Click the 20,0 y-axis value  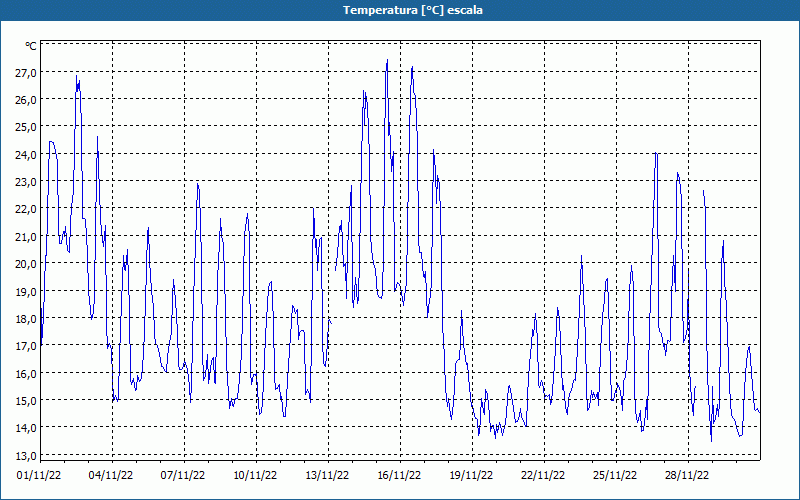point(26,264)
